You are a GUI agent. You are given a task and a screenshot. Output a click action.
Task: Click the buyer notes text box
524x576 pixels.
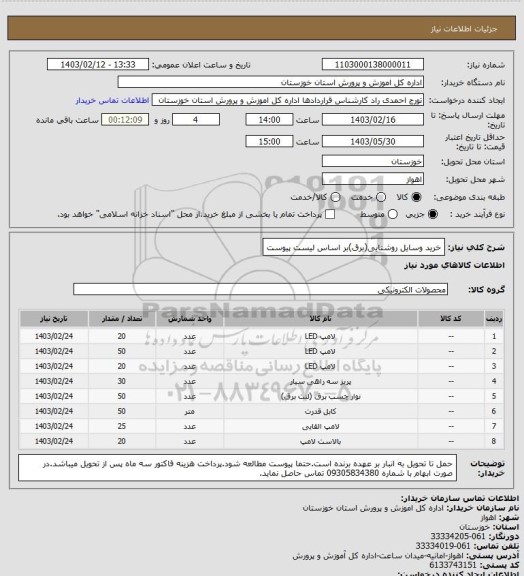tap(237, 468)
